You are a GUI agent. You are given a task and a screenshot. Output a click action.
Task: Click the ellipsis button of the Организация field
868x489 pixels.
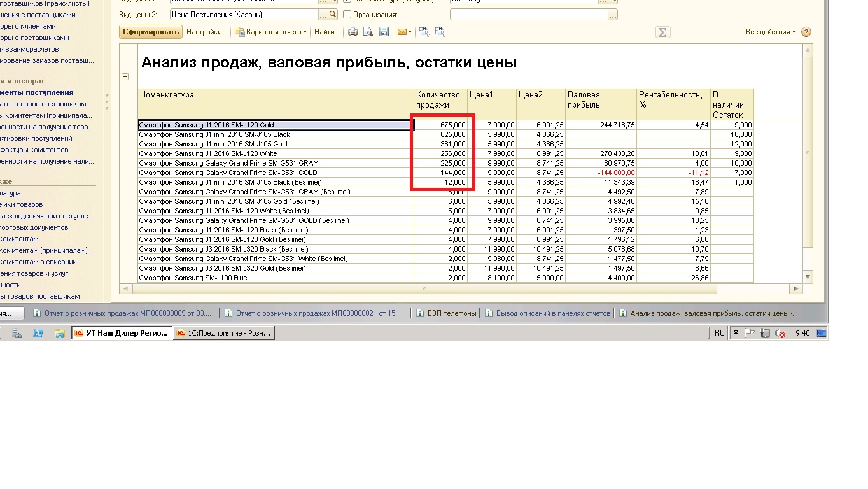click(x=612, y=14)
